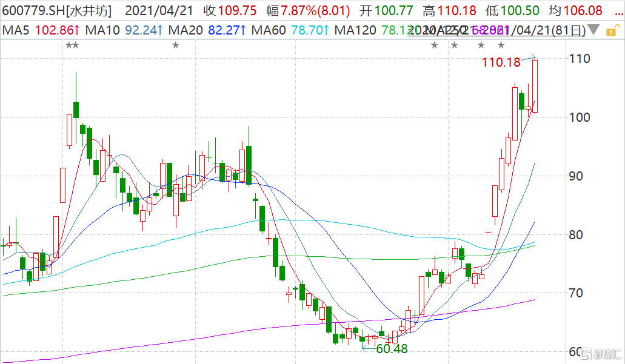Click the green 60.48 lowest price label
The image size is (625, 364).
pyautogui.click(x=392, y=349)
